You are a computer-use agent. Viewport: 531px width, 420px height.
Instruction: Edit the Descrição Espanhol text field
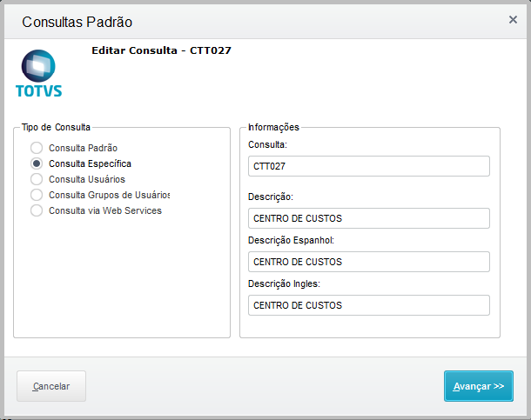(368, 262)
